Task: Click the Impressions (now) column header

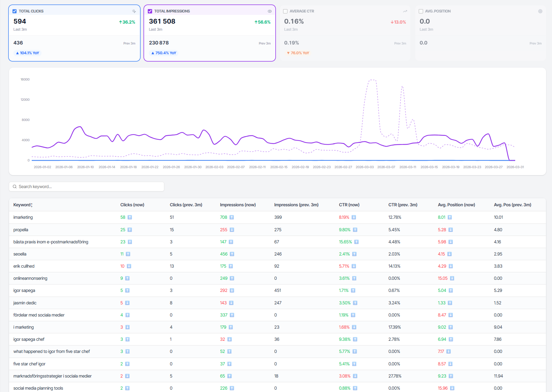Action: click(238, 205)
